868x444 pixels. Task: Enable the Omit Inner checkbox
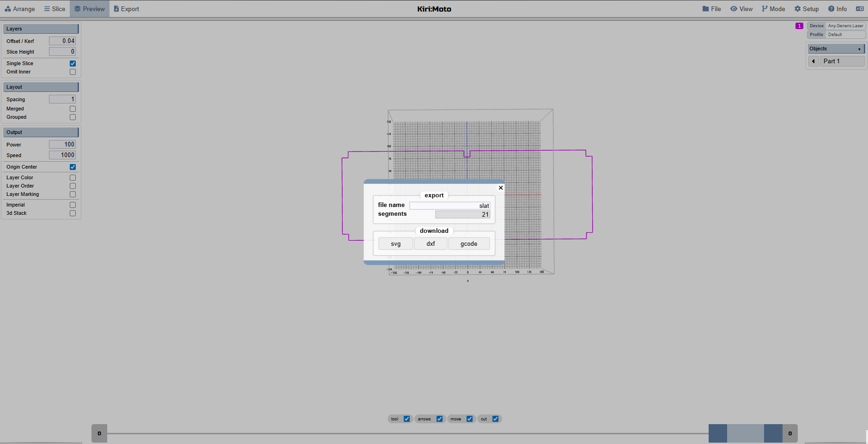pyautogui.click(x=72, y=72)
